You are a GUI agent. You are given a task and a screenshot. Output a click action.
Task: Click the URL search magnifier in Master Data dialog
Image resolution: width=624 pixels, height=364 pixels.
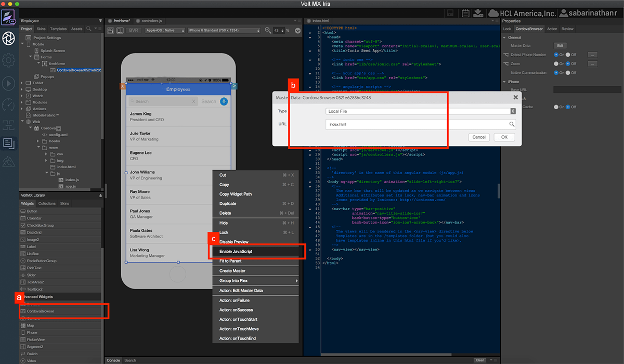[512, 124]
